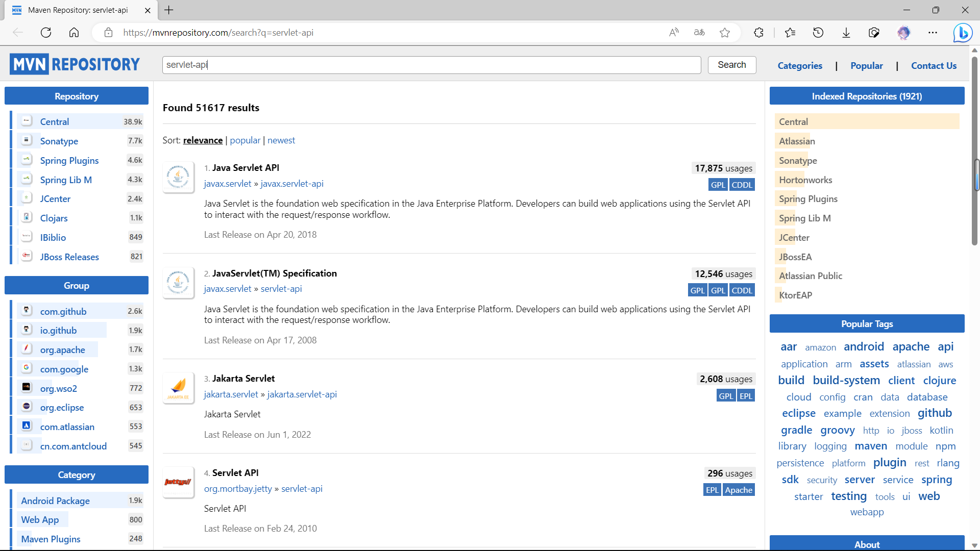Click the Jetty logo for Servlet API
The width and height of the screenshot is (980, 551).
coord(178,482)
